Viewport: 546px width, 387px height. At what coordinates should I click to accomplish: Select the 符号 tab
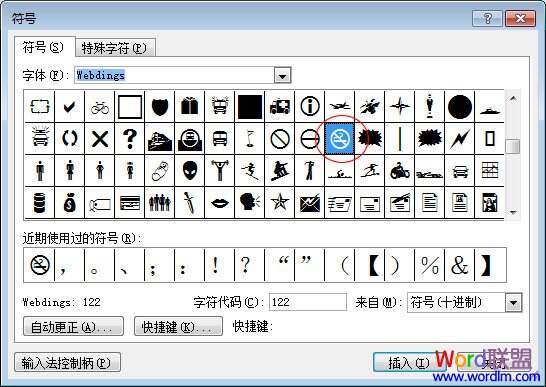click(x=44, y=47)
